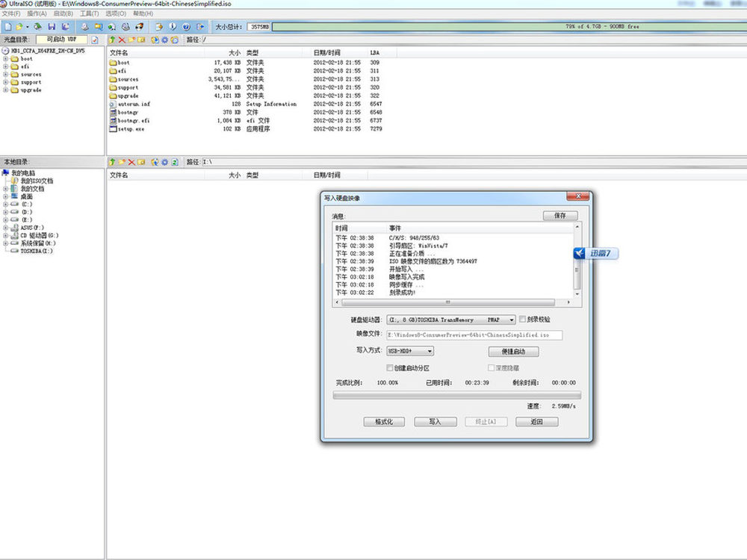Image resolution: width=747 pixels, height=560 pixels.
Task: Expand the boot folder in the disc tree
Action: point(6,59)
